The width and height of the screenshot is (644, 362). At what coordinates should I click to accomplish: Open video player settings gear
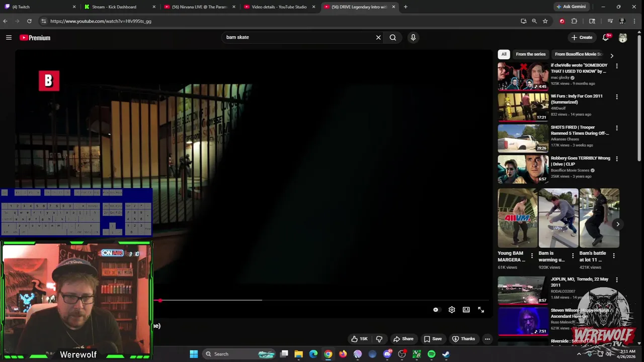tap(452, 310)
